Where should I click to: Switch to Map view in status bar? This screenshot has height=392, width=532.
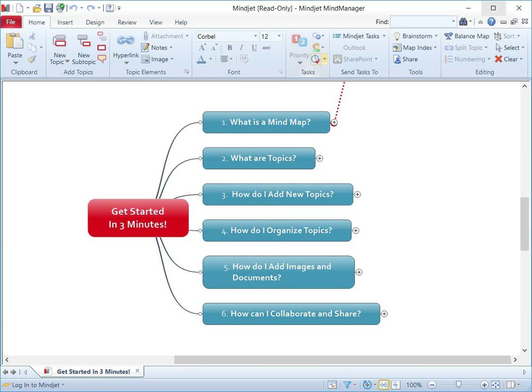[383, 385]
